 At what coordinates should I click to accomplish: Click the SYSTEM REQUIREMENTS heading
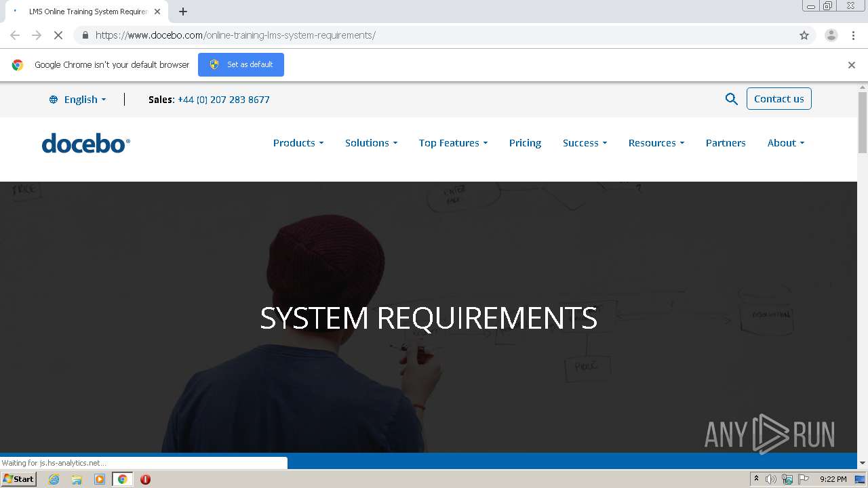tap(429, 318)
